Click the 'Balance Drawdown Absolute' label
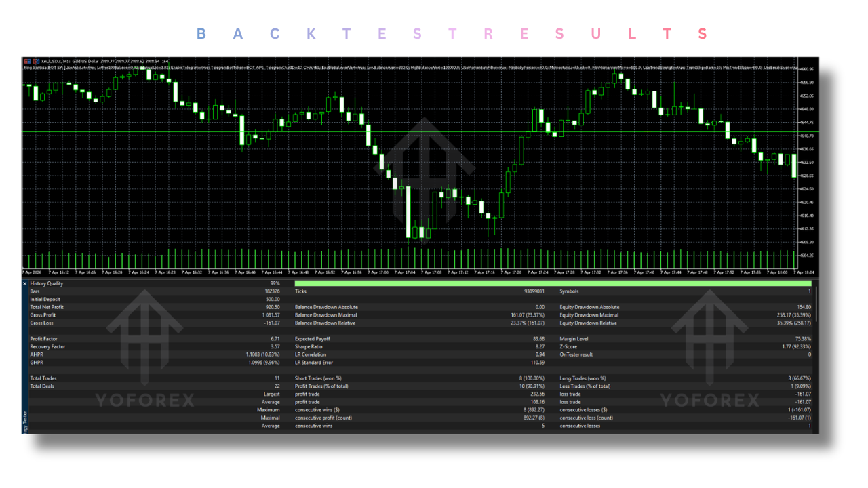 coord(326,308)
